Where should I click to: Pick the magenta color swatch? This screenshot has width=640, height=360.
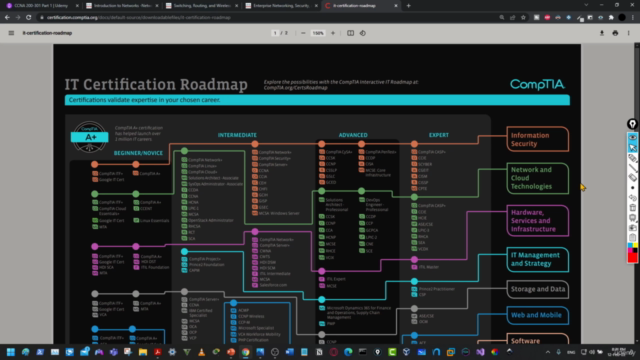click(630, 251)
